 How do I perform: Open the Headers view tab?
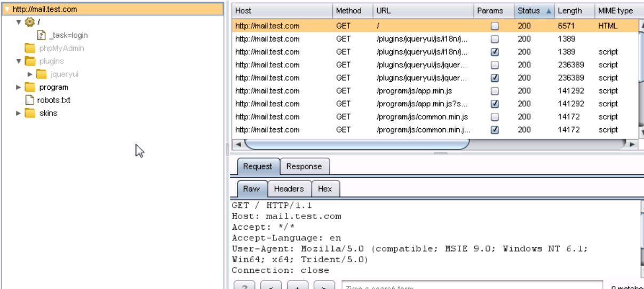coord(289,189)
